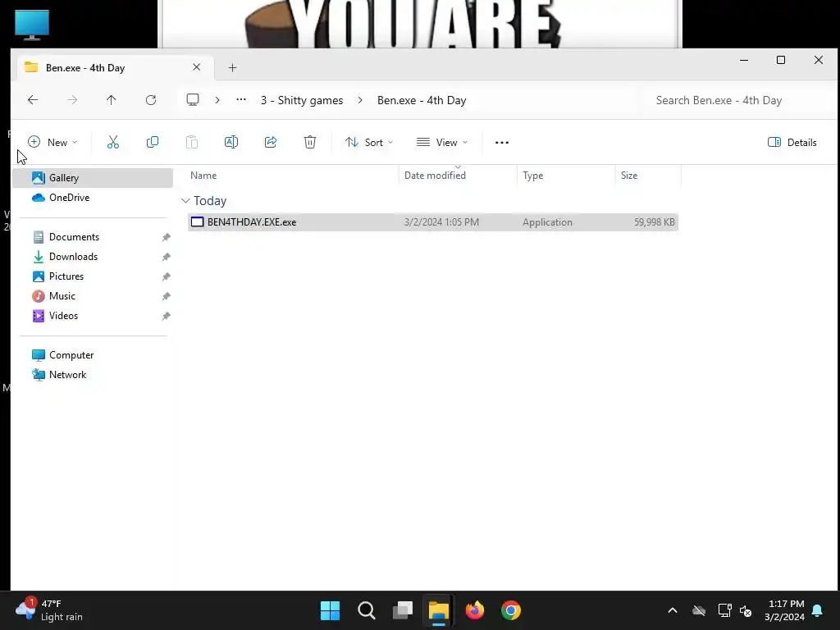Screen dimensions: 840x630
Task: Sort by the Type column header
Action: pyautogui.click(x=566, y=176)
